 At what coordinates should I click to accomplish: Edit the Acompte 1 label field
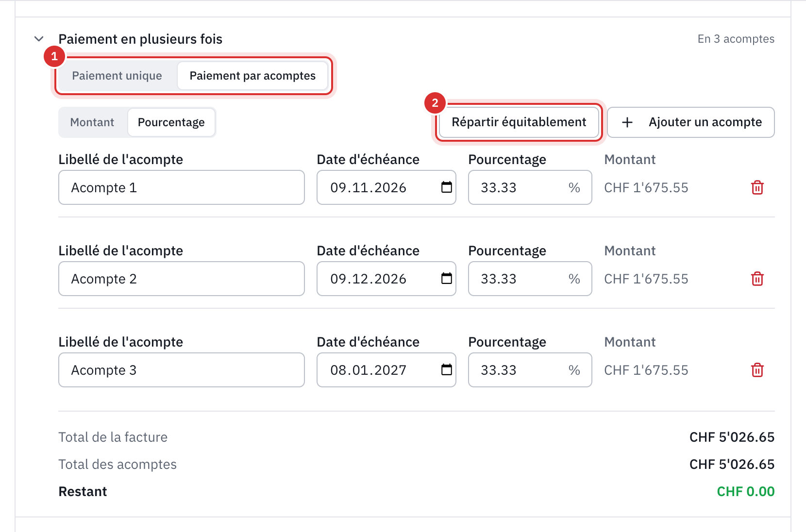[182, 187]
